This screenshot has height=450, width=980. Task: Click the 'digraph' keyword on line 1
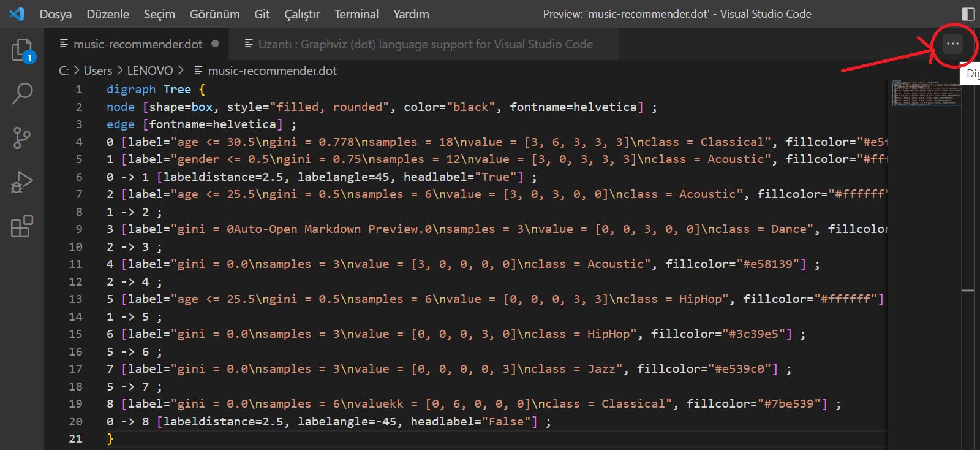[x=131, y=90]
